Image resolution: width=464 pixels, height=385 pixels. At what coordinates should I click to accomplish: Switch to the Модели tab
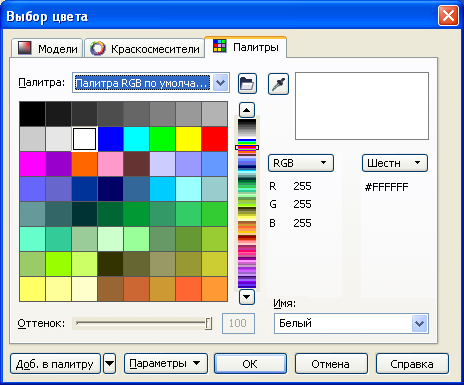point(48,49)
